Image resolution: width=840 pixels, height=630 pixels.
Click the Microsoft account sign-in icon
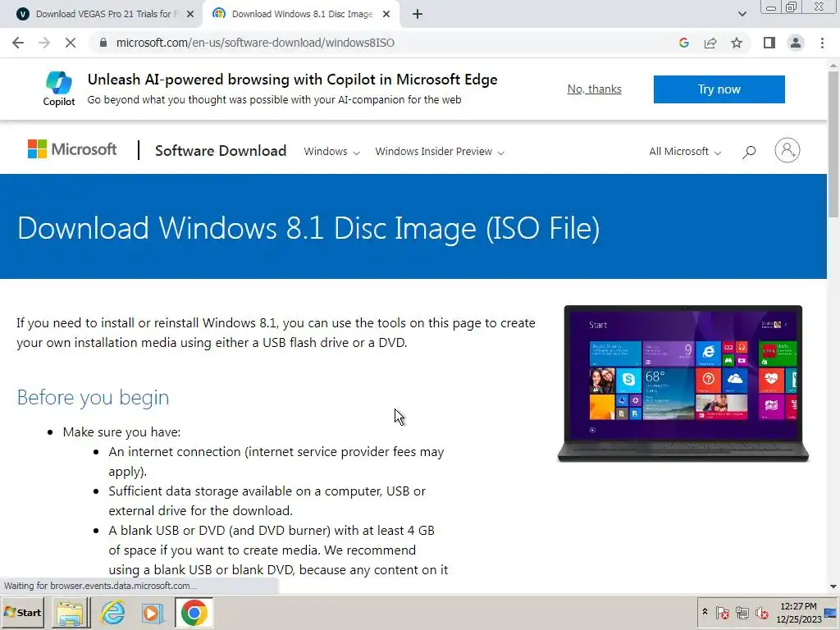click(x=787, y=151)
